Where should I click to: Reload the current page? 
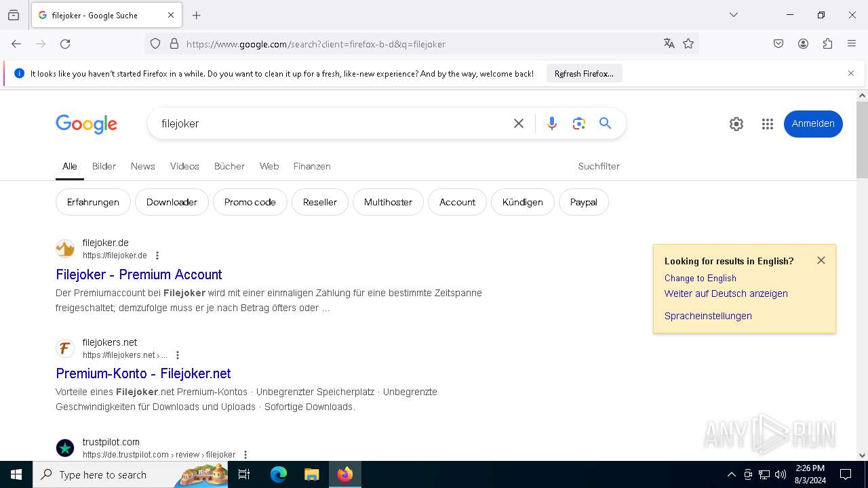click(x=65, y=44)
